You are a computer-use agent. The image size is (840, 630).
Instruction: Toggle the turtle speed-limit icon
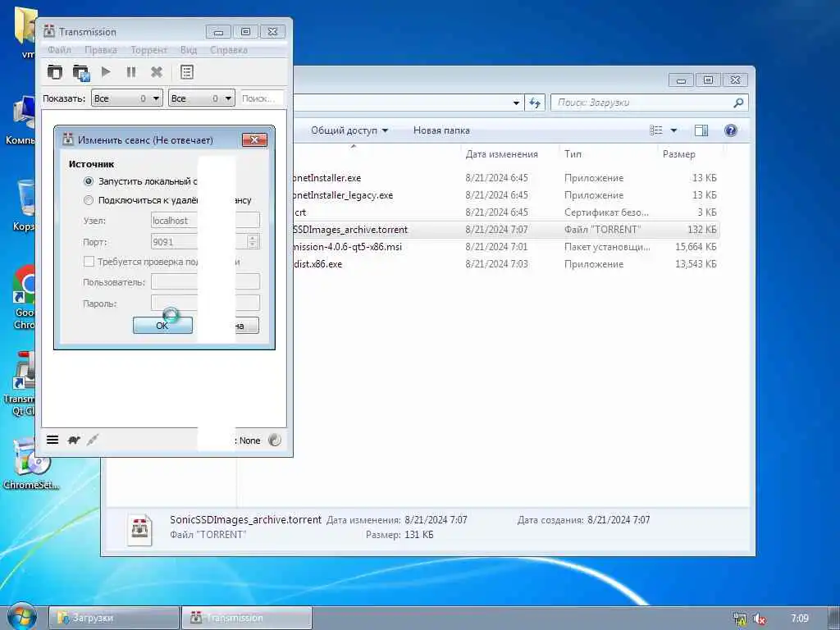click(x=73, y=440)
